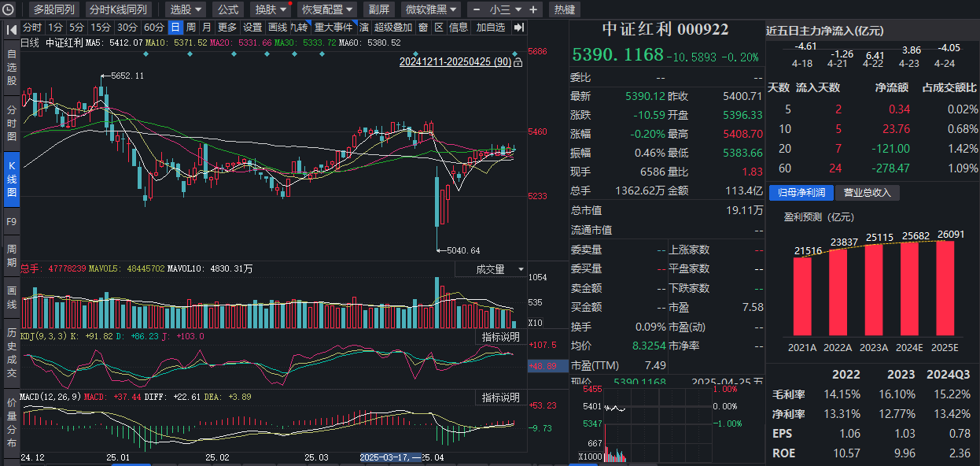Open the 窗 window layout button
The height and width of the screenshot is (466, 980).
[x=422, y=28]
